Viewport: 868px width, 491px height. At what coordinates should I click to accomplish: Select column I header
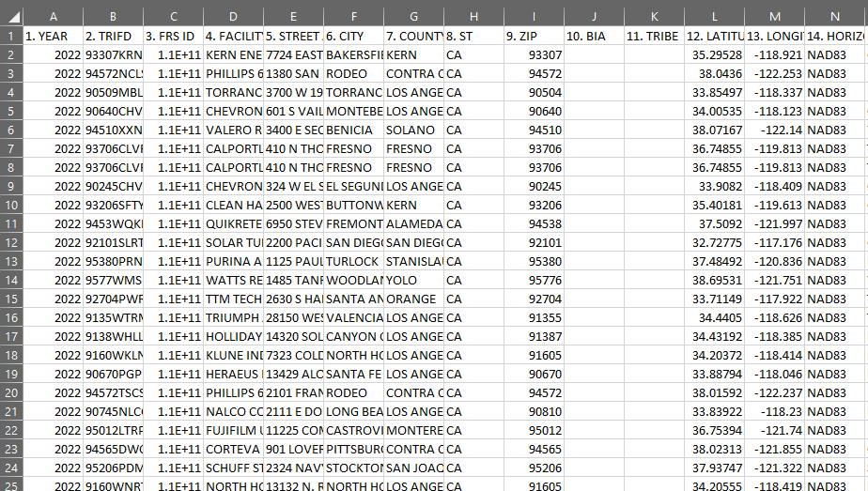tap(534, 16)
